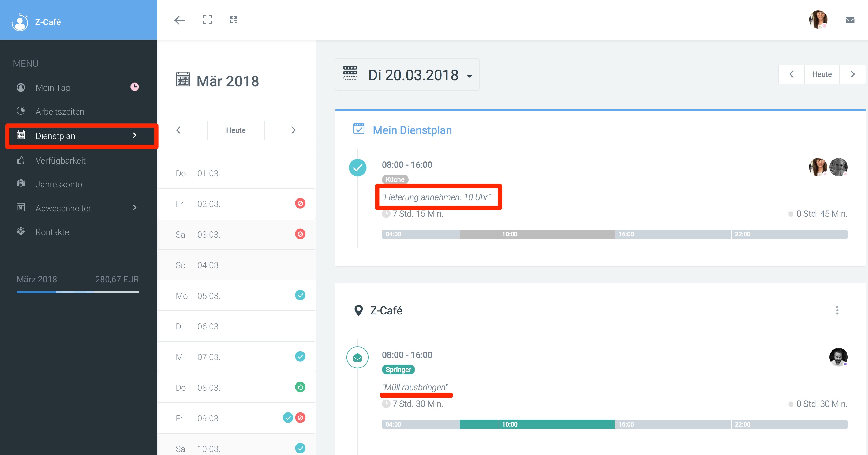Image resolution: width=868 pixels, height=455 pixels.
Task: Click the green Springer shift timeline bar
Action: (537, 424)
